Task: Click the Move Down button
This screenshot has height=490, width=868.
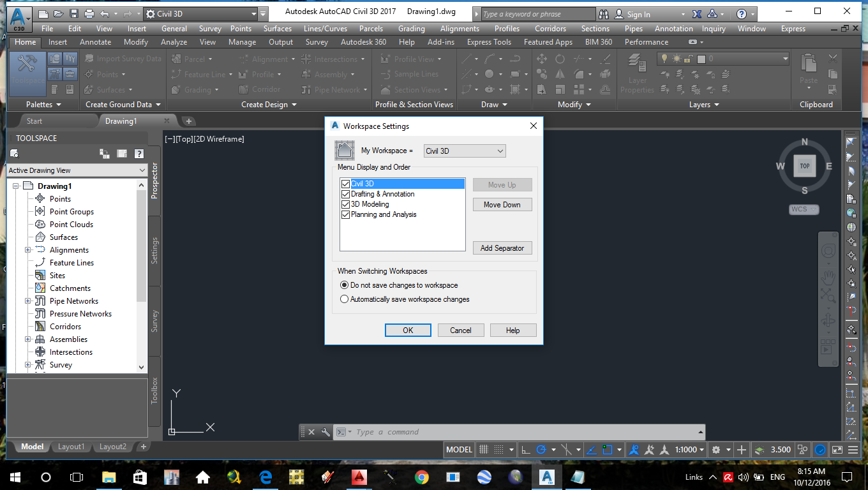Action: pos(502,205)
